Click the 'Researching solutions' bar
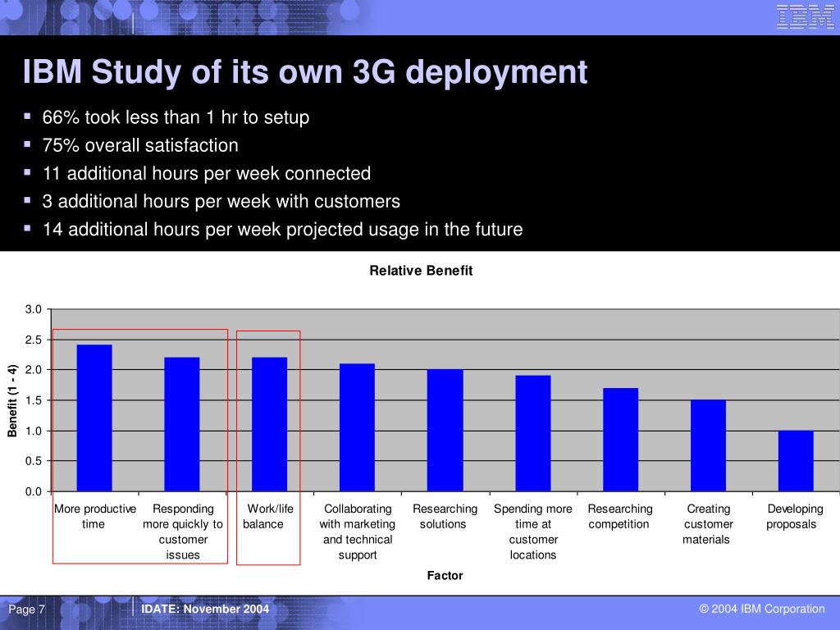Screen dimensions: 840x630 (445, 430)
